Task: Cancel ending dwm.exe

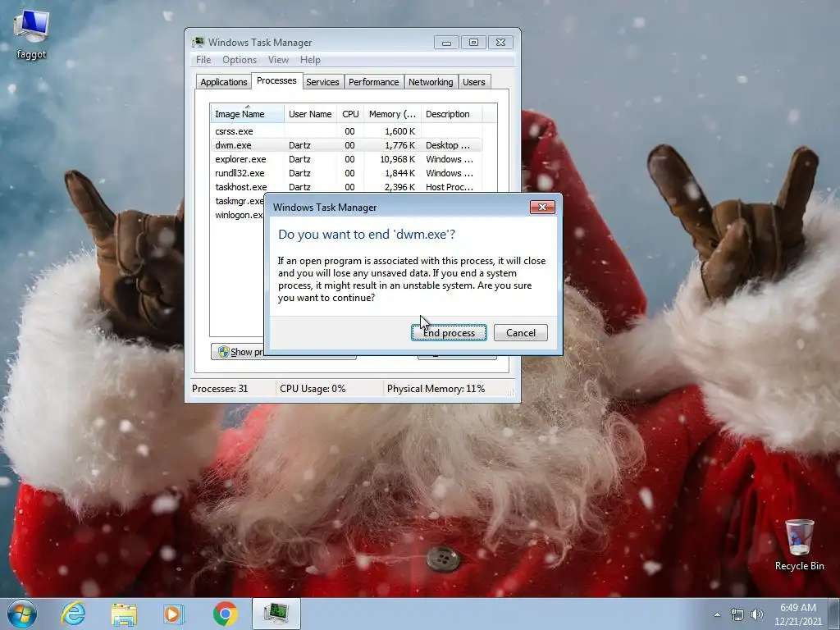Action: pyautogui.click(x=521, y=333)
